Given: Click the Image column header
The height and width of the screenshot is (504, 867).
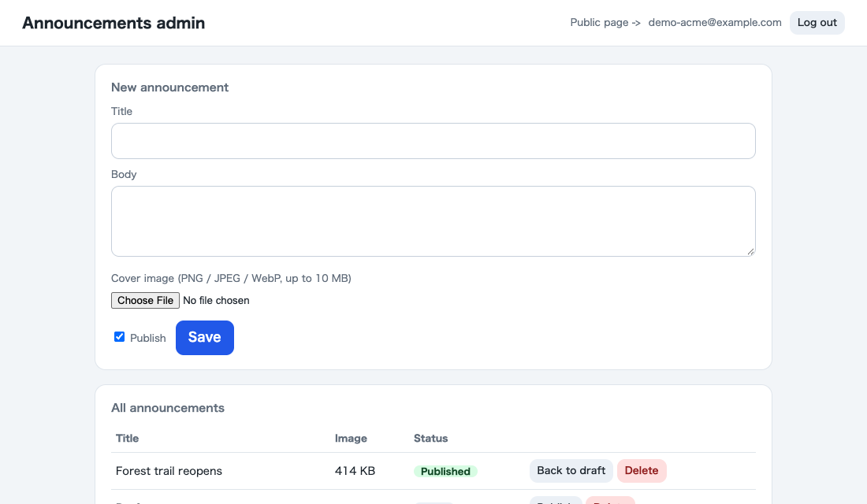Looking at the screenshot, I should tap(351, 438).
